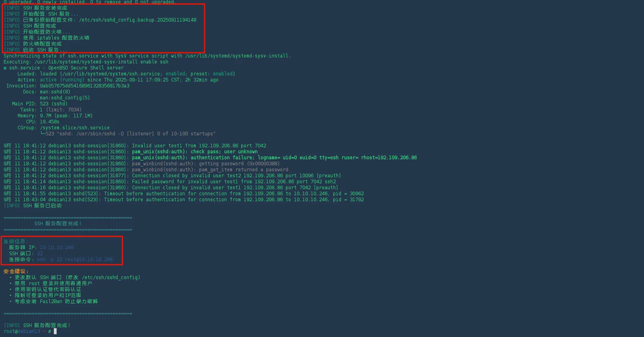Viewport: 644px width, 337px height.
Task: Click the Fail2Ban suggestion bullet line
Action: point(56,301)
